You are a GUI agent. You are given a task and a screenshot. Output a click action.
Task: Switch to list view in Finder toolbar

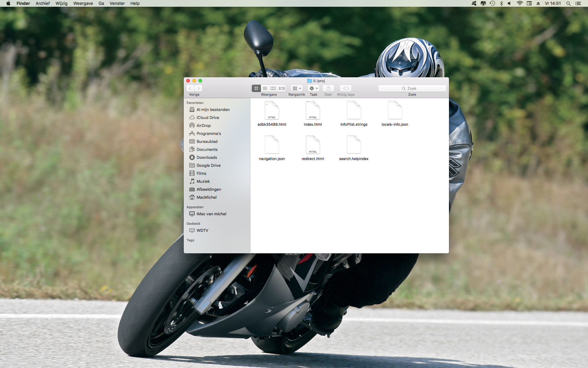pyautogui.click(x=265, y=88)
